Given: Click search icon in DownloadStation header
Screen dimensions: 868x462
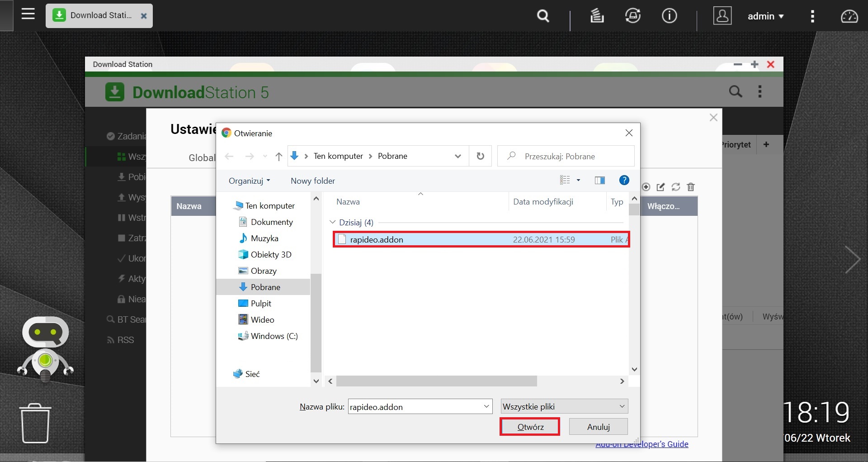Looking at the screenshot, I should [736, 92].
